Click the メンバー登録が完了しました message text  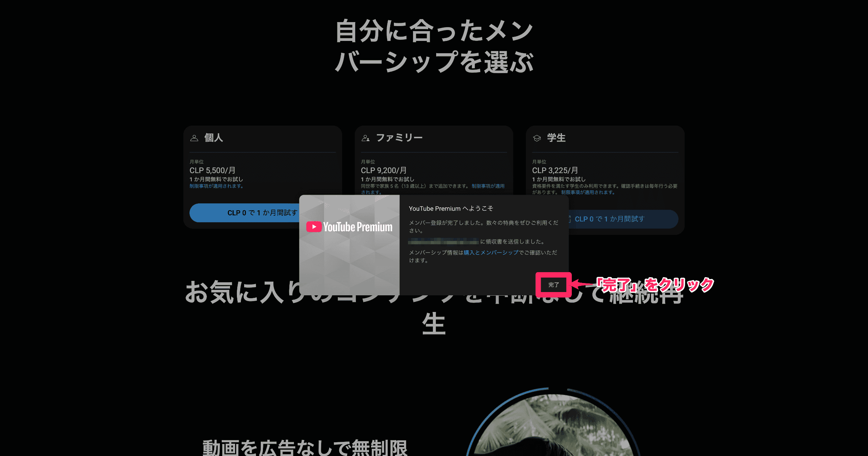point(484,227)
